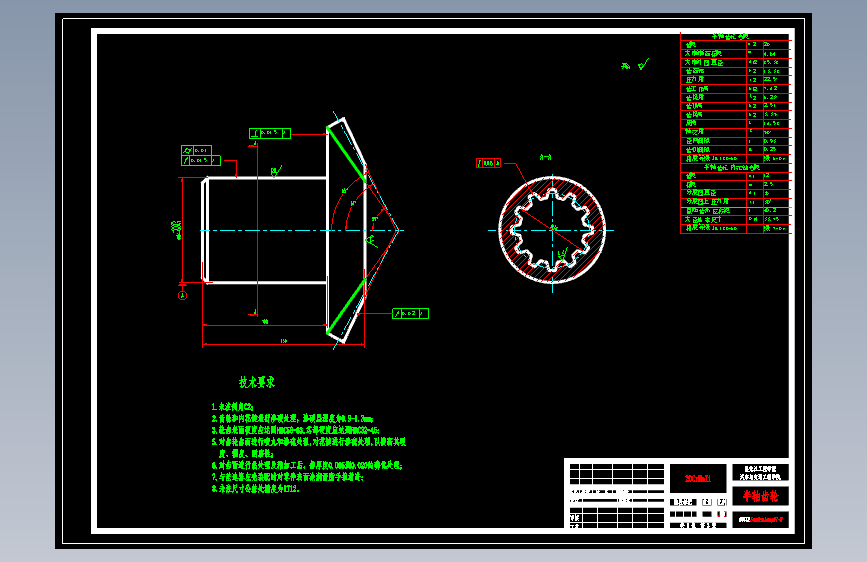Click the red 20CrMnTi material label
The width and height of the screenshot is (867, 562).
click(698, 478)
